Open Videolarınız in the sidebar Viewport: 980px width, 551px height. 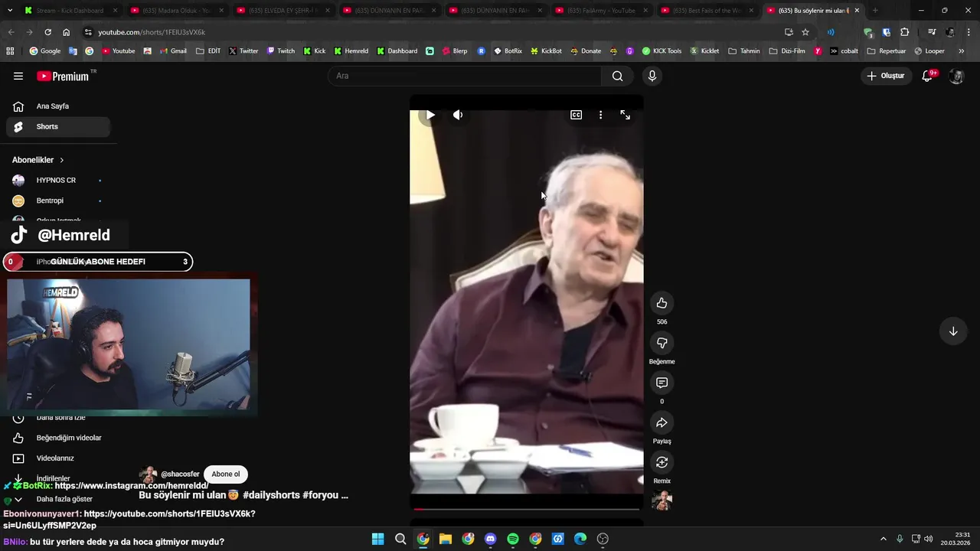click(58, 458)
